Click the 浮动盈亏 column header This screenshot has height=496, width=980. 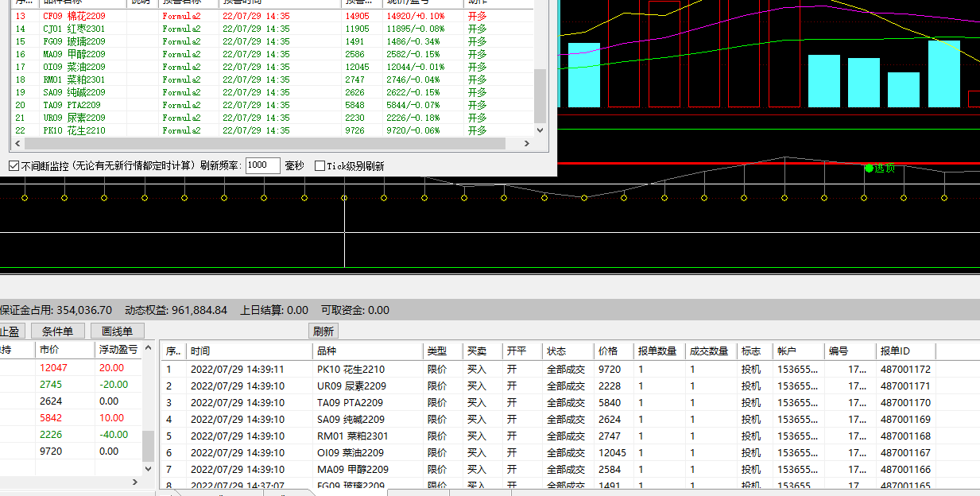[118, 350]
